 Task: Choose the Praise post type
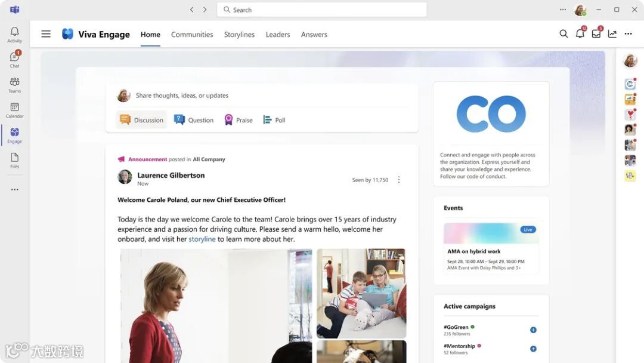coord(238,119)
